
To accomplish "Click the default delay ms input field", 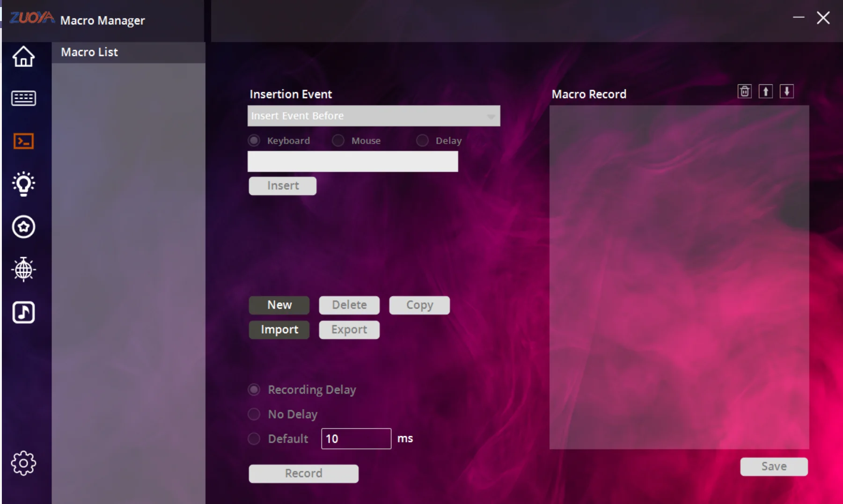I will [x=356, y=438].
